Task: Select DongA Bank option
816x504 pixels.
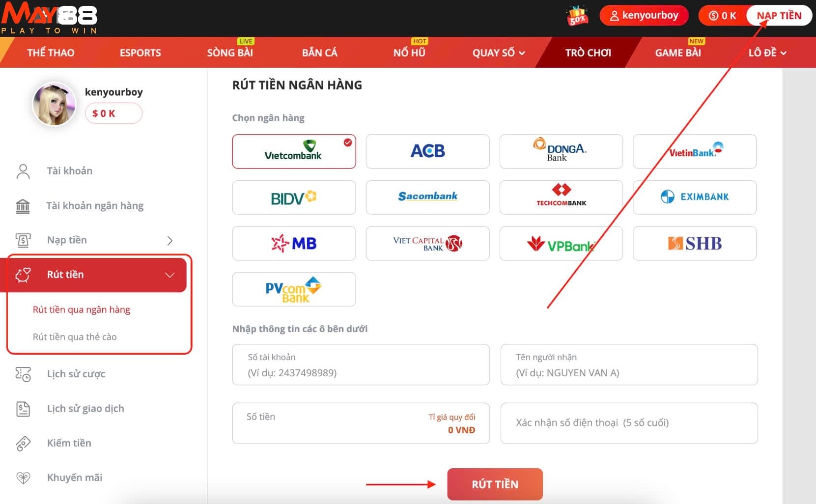Action: 561,151
